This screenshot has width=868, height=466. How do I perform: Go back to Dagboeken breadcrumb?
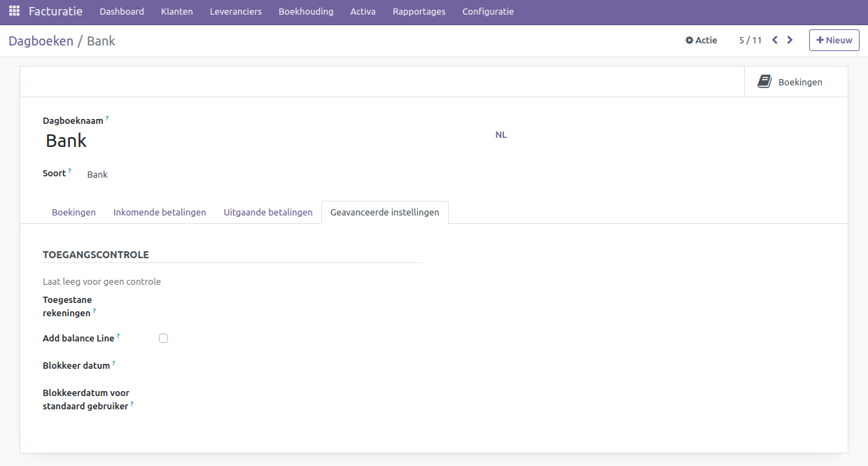point(41,41)
